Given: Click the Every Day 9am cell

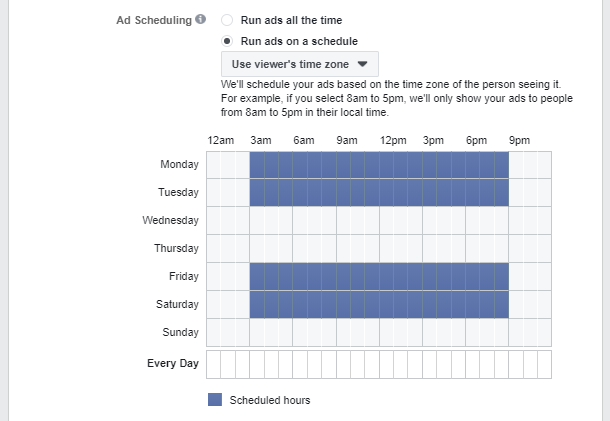Looking at the screenshot, I should click(343, 364).
